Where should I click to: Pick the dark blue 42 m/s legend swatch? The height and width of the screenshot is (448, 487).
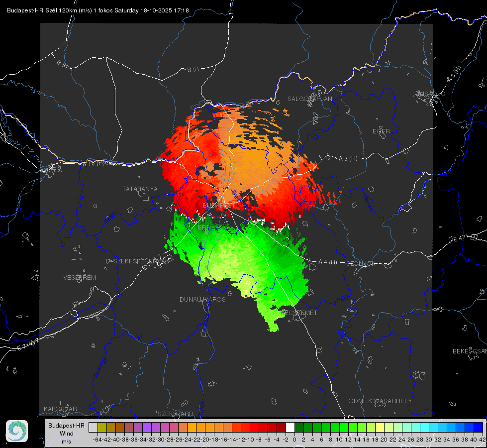(479, 428)
